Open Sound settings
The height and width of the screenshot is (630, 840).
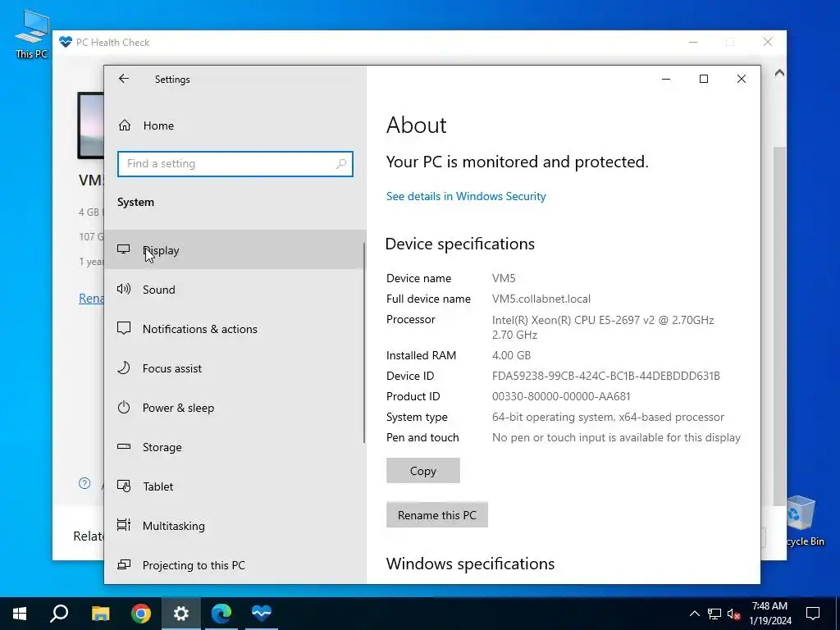(x=235, y=290)
